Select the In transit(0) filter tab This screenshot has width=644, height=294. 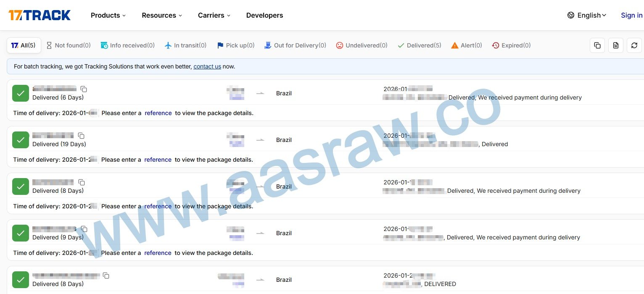(185, 45)
